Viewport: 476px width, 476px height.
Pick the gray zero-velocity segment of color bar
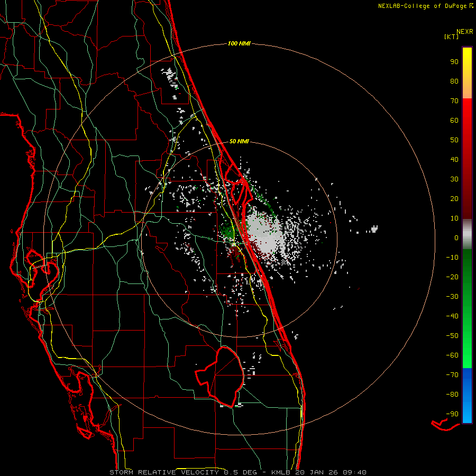pyautogui.click(x=467, y=234)
